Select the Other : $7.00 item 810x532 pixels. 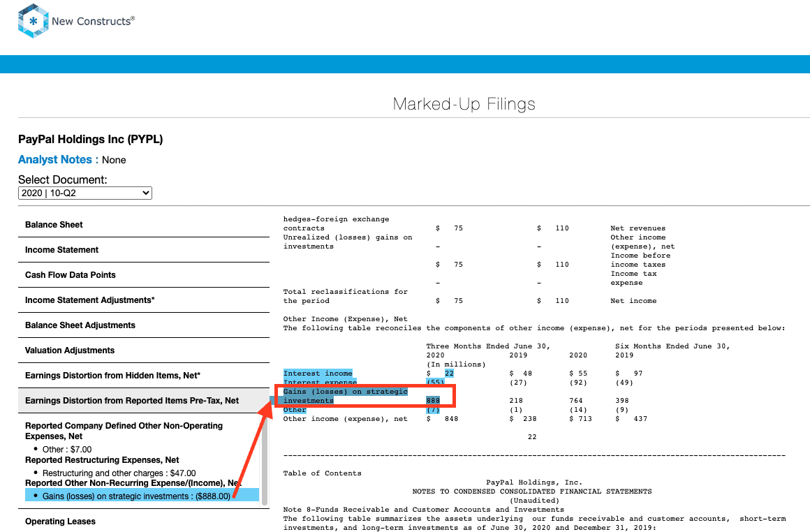click(x=66, y=450)
